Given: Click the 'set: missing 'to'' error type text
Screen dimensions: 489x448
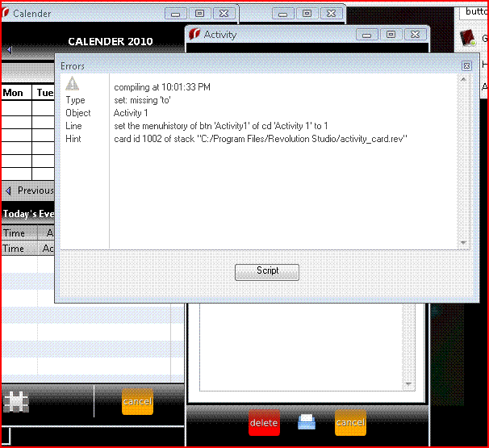Looking at the screenshot, I should coord(142,100).
